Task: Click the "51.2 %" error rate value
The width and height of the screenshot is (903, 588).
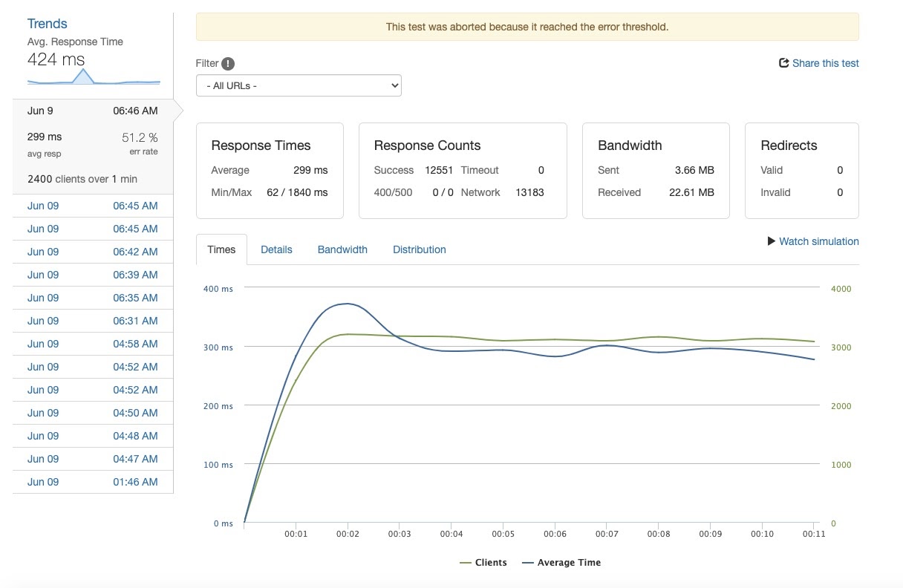Action: pos(140,137)
